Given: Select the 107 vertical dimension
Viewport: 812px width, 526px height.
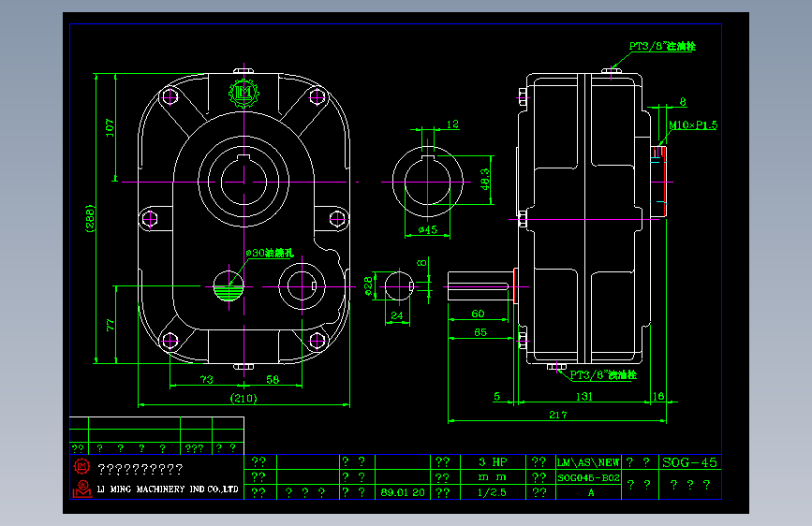Looking at the screenshot, I should [110, 128].
